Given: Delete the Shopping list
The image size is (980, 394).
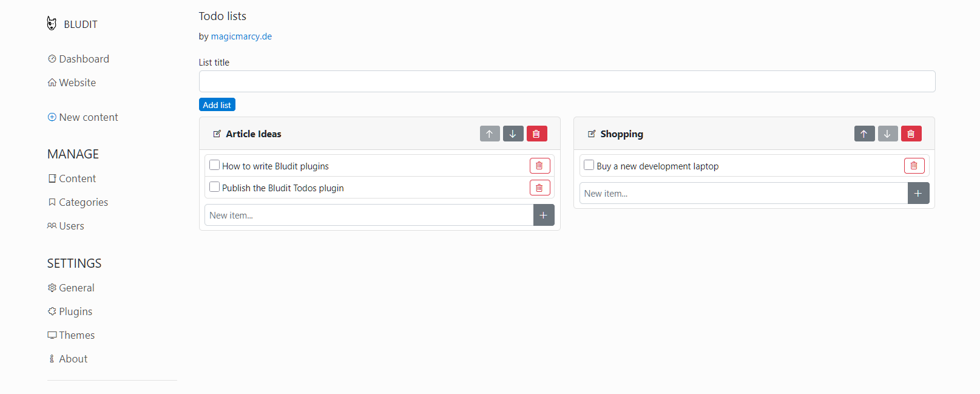Looking at the screenshot, I should [911, 134].
